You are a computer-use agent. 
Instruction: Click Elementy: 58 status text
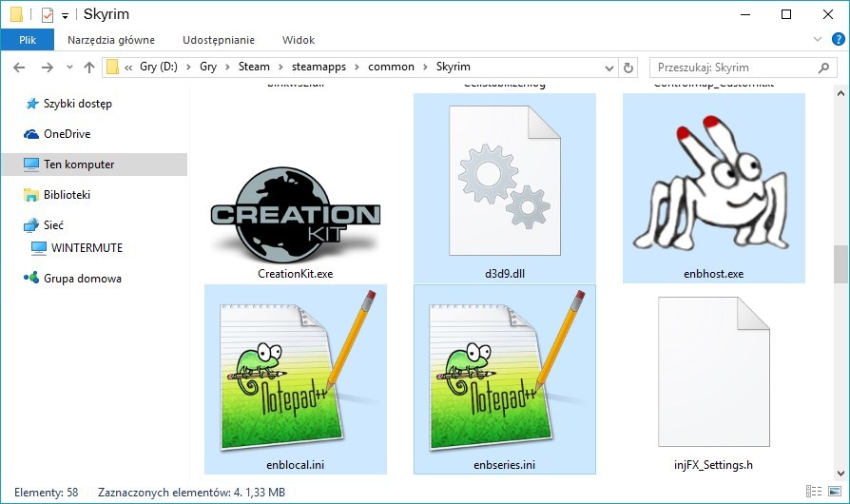pyautogui.click(x=46, y=492)
